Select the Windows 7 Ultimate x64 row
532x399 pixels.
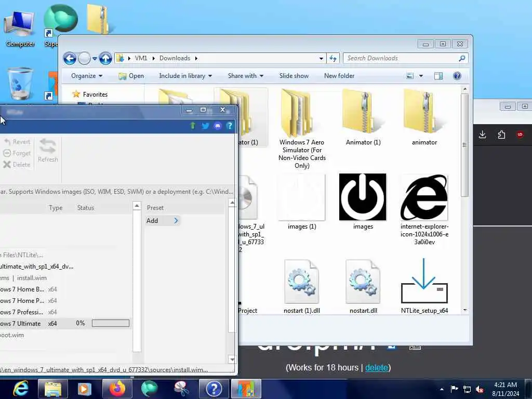[x=65, y=323]
